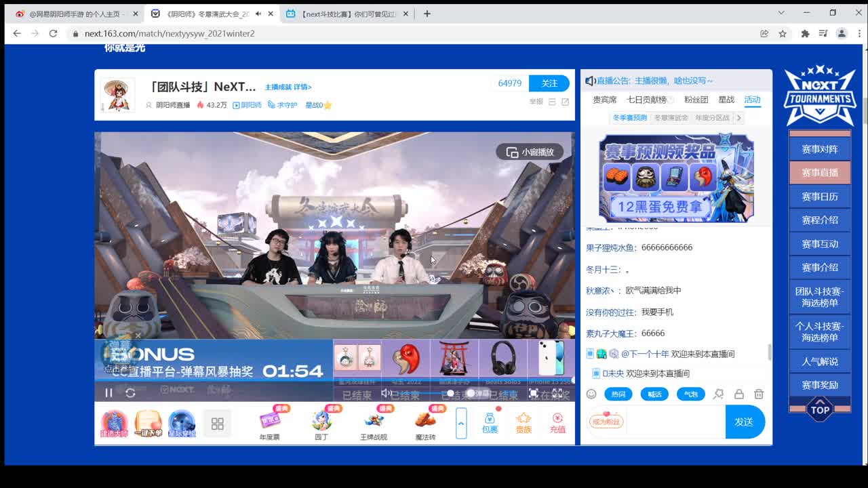This screenshot has width=868, height=488.
Task: Go to 赛事日历 in the sidebar
Action: pos(820,197)
